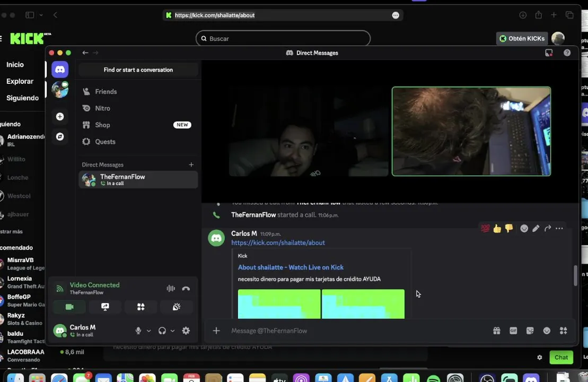This screenshot has height=382, width=588.
Task: Go to Inicio on Kick sidebar
Action: [x=15, y=65]
